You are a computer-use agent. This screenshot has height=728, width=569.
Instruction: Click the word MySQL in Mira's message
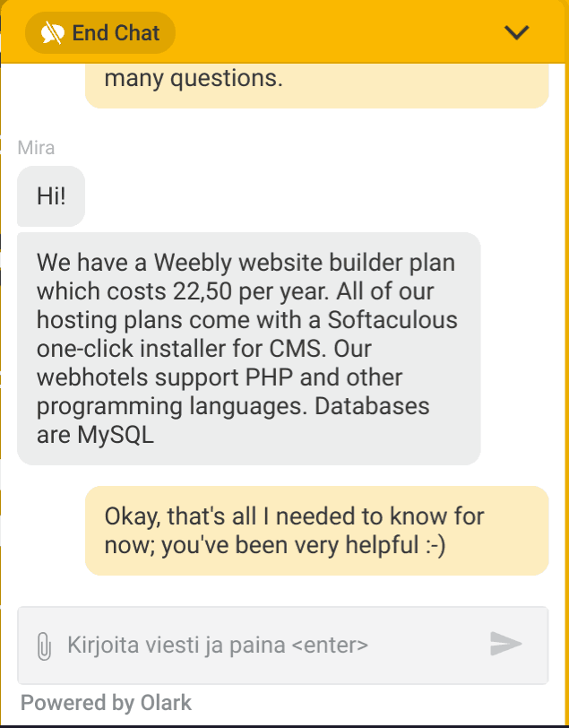coord(116,436)
